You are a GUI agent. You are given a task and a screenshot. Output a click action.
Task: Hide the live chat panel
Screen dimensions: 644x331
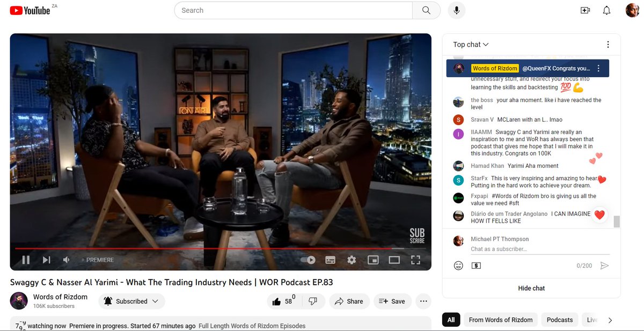(531, 288)
